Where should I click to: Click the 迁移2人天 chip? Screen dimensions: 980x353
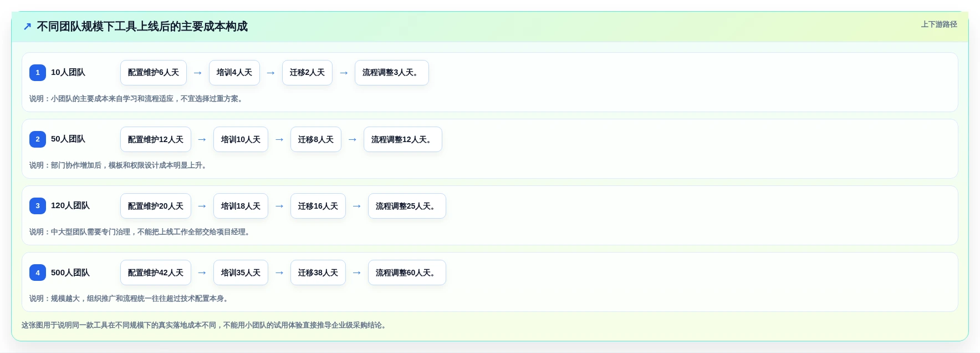coord(307,73)
